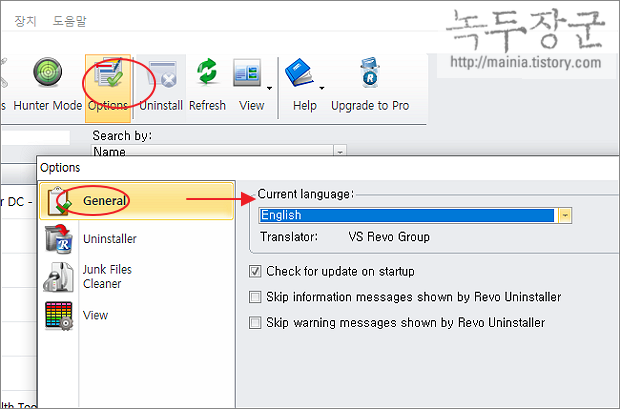Click the Uninstaller trash bin icon
Image resolution: width=620 pixels, height=409 pixels.
click(x=59, y=239)
